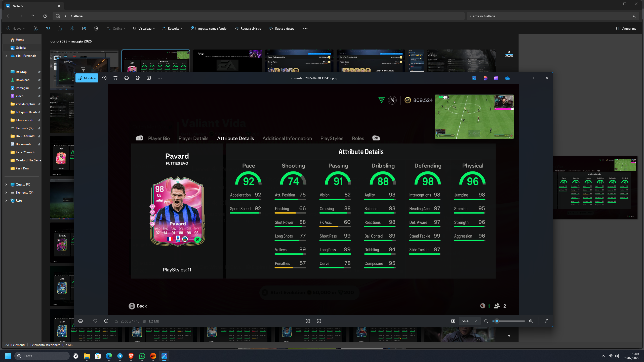The height and width of the screenshot is (362, 644).
Task: Mark the screenshot as favorite with the heart
Action: tap(95, 321)
